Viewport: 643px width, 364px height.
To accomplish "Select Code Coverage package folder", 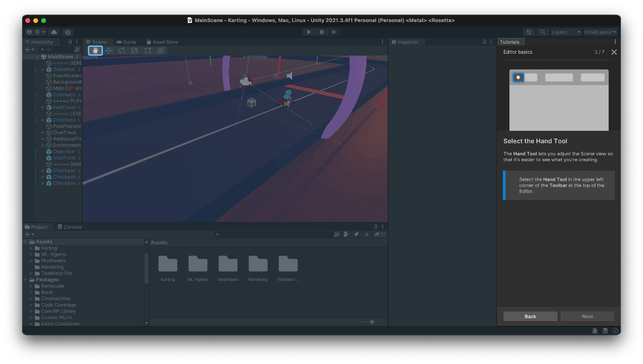I will (x=58, y=305).
